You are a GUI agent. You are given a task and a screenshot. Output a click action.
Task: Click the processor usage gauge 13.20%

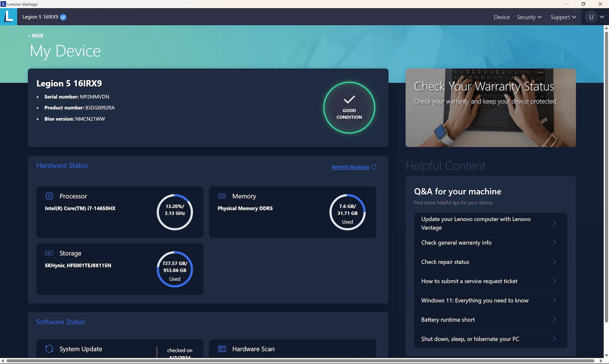(175, 212)
